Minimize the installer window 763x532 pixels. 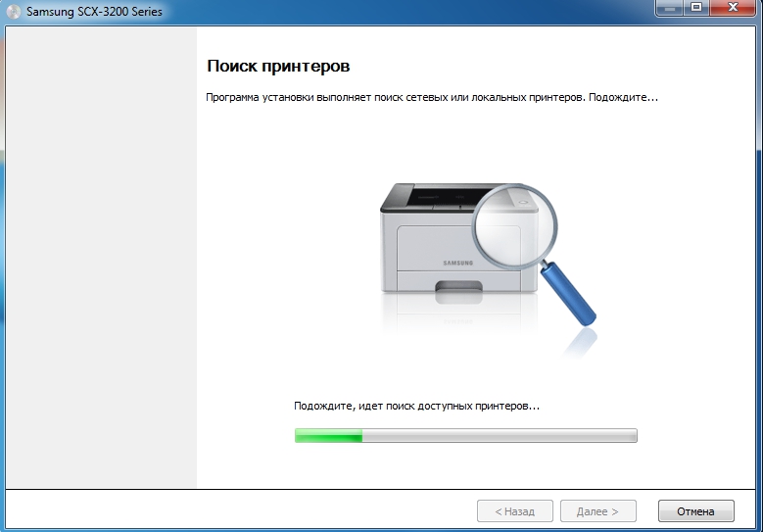(x=670, y=8)
